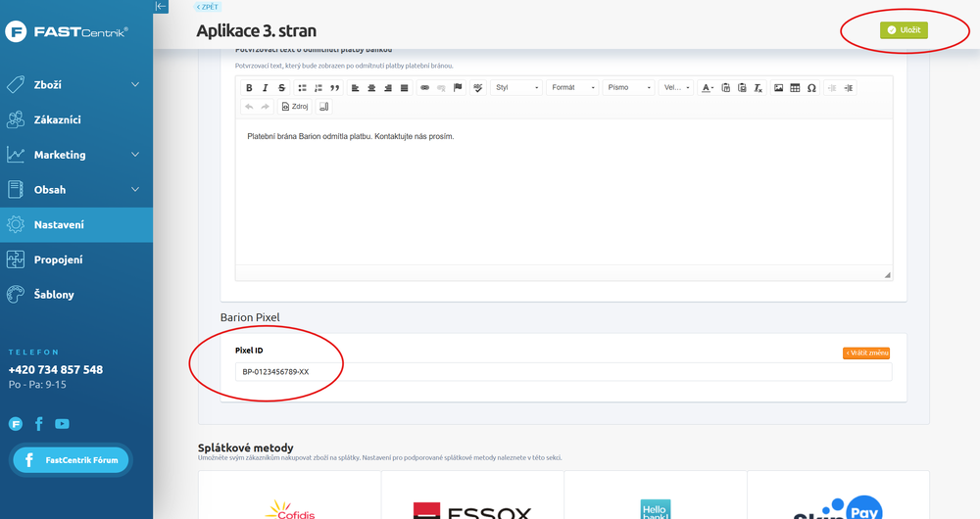Screen dimensions: 980x519
Task: Open the Styl dropdown
Action: 516,88
